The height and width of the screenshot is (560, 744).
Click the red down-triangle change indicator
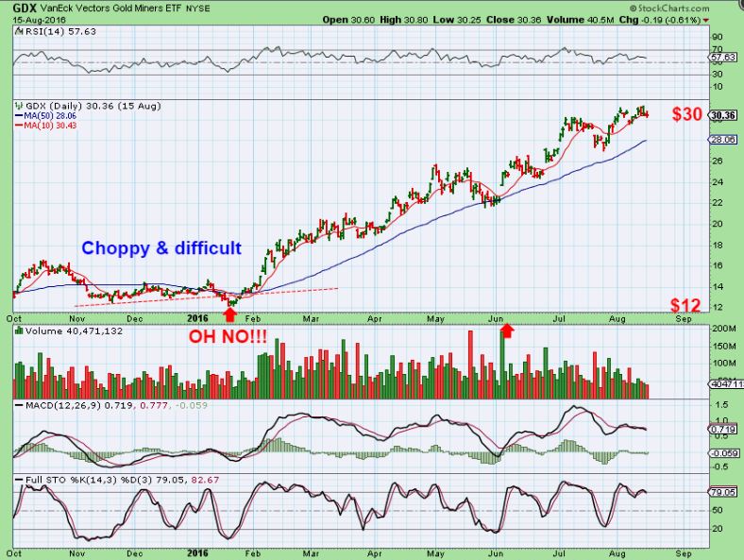coord(706,21)
